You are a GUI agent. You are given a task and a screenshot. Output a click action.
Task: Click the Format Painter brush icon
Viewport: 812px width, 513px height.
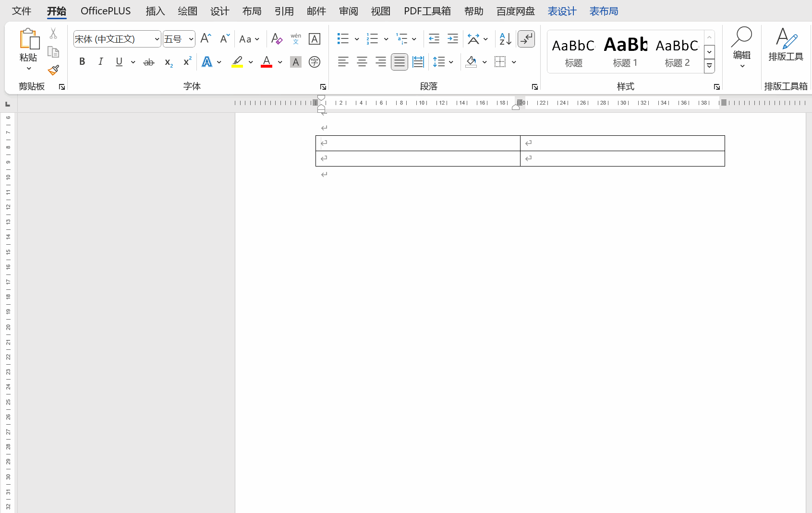(53, 71)
